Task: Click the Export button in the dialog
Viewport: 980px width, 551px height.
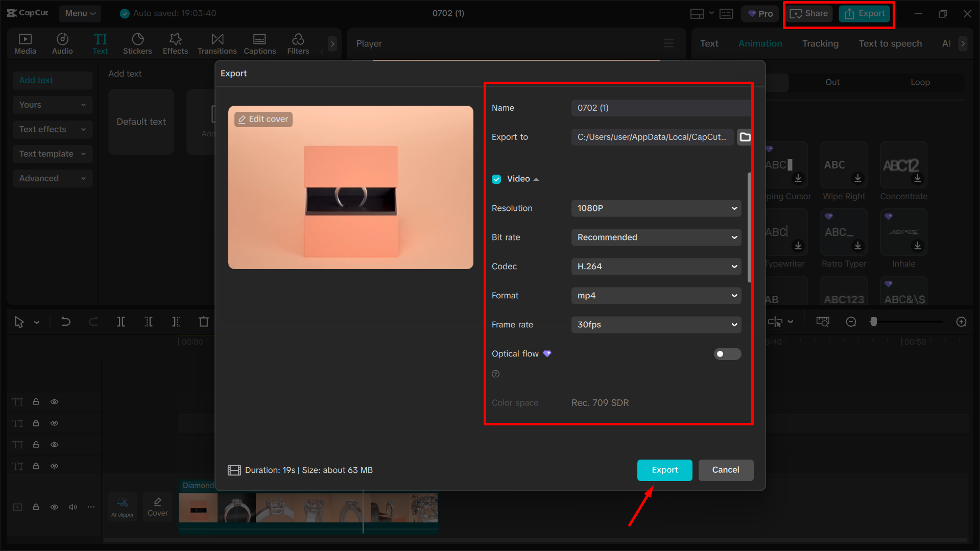Action: pos(664,470)
